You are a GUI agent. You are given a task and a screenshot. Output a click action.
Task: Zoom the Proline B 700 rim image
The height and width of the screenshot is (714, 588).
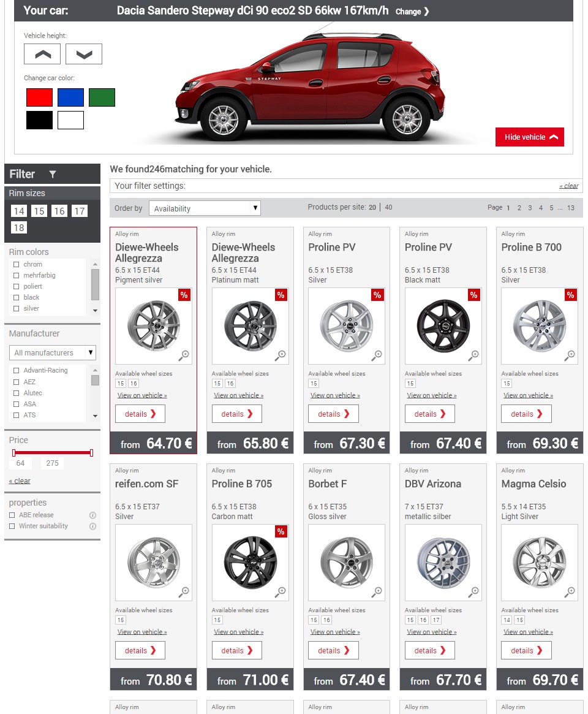(x=570, y=355)
